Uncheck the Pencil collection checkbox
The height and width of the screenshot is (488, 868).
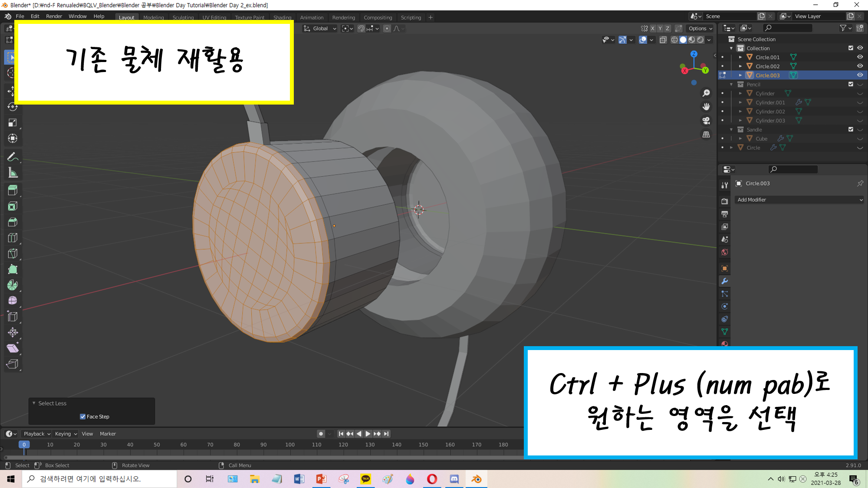pos(851,84)
